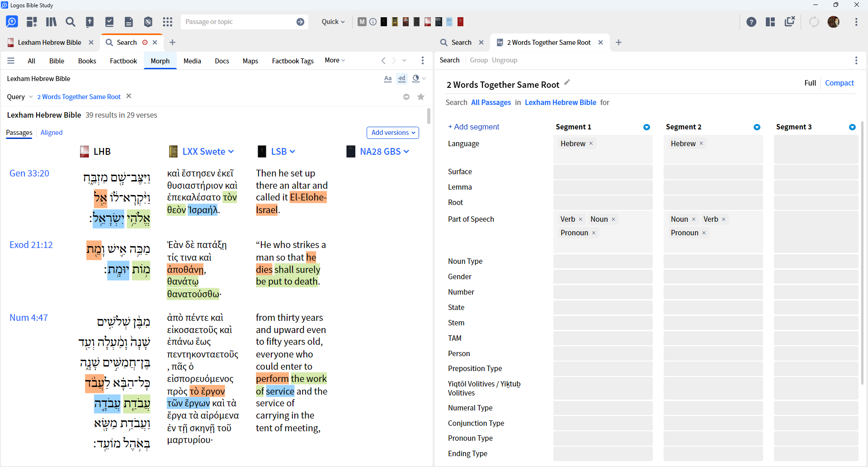The image size is (868, 467).
Task: Open search panel three-dot menu
Action: [x=423, y=61]
